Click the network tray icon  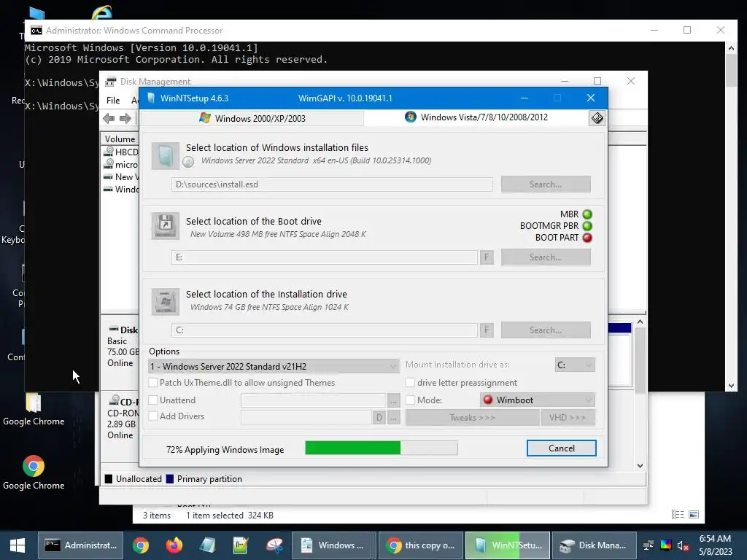point(649,545)
